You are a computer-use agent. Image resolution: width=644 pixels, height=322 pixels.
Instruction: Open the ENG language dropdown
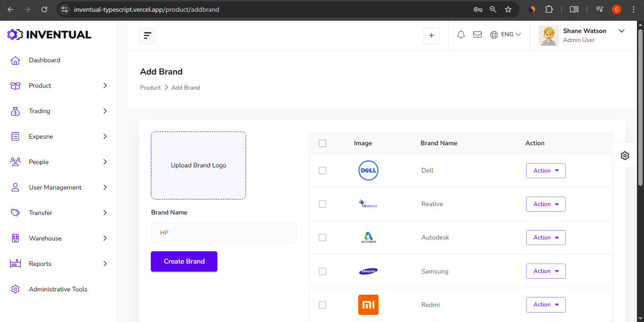coord(506,34)
